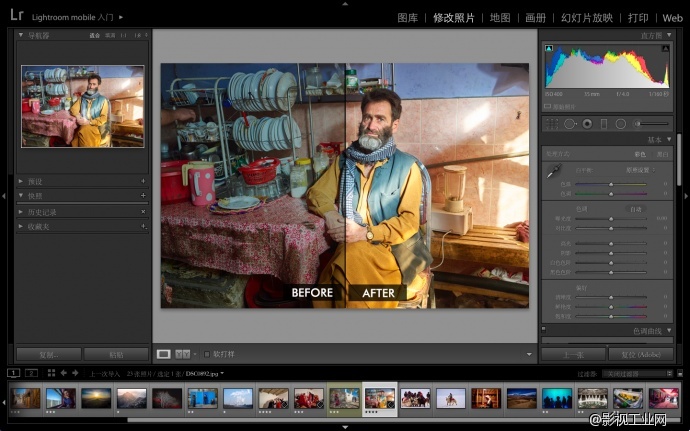Select the Red Eye Correction tool
Image resolution: width=690 pixels, height=431 pixels.
pos(587,123)
